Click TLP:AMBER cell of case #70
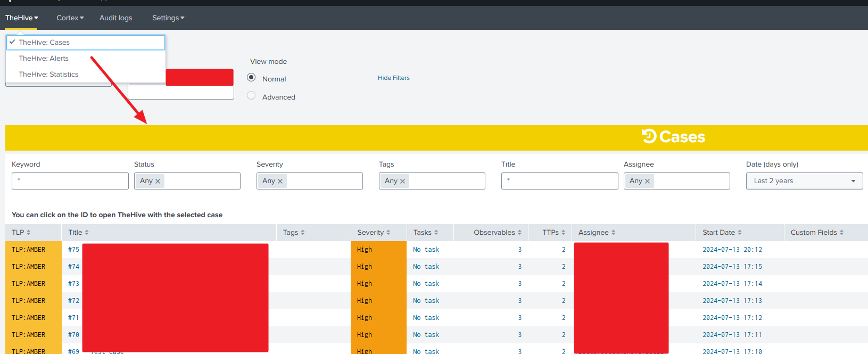This screenshot has height=354, width=868. [33, 335]
